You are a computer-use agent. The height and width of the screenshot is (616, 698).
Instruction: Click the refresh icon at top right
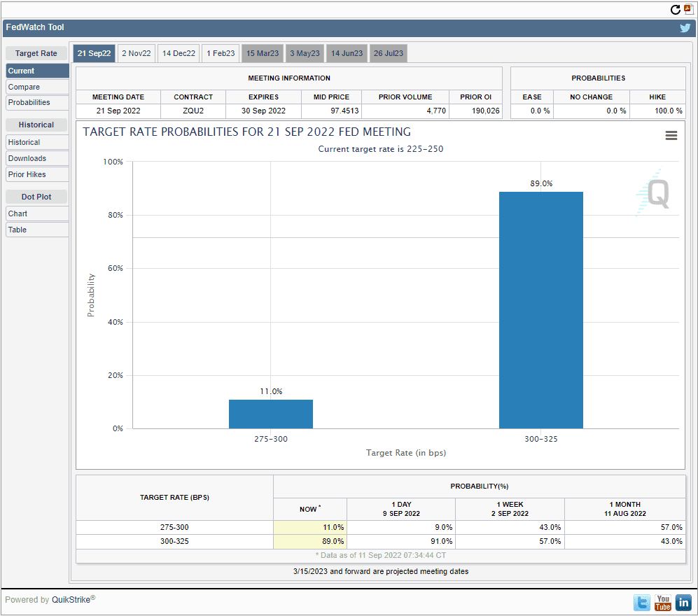676,9
